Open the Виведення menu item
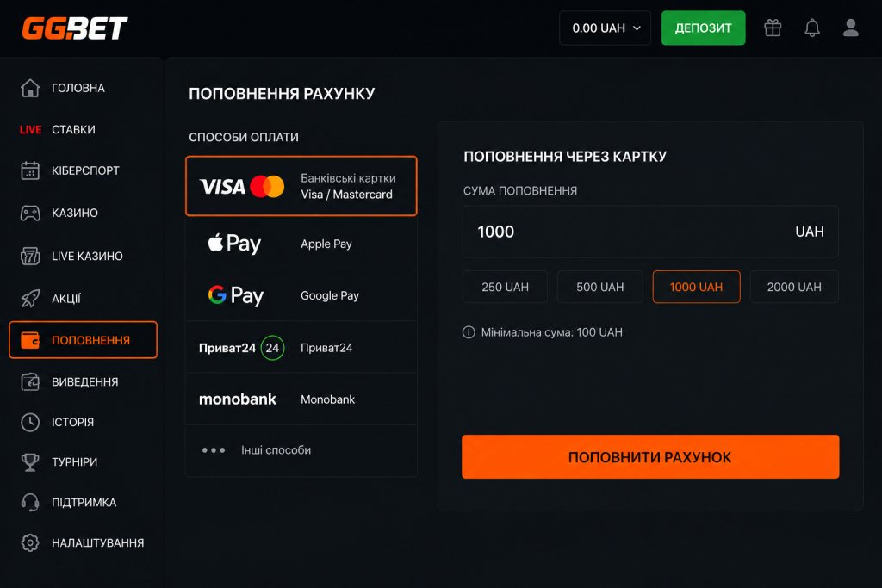 point(84,381)
